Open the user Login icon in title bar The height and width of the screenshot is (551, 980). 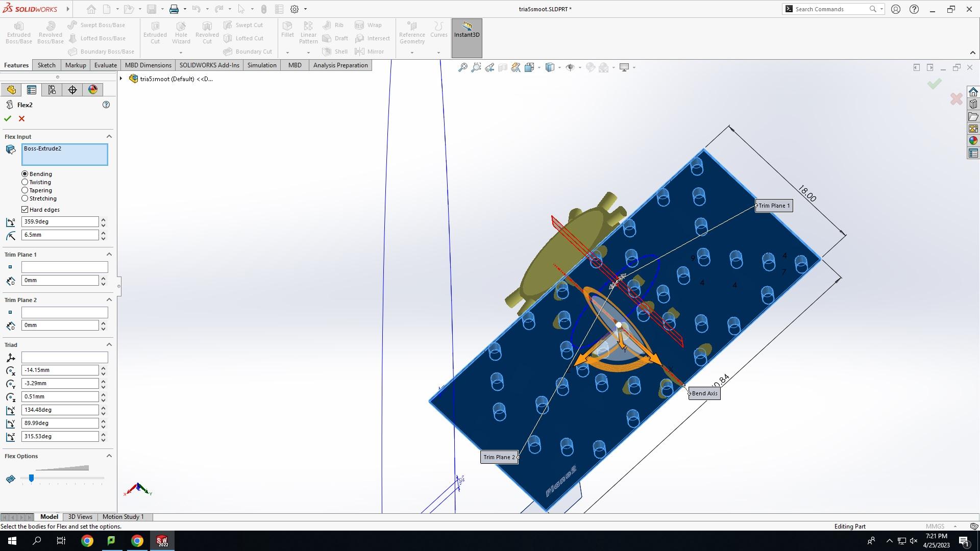(x=896, y=9)
